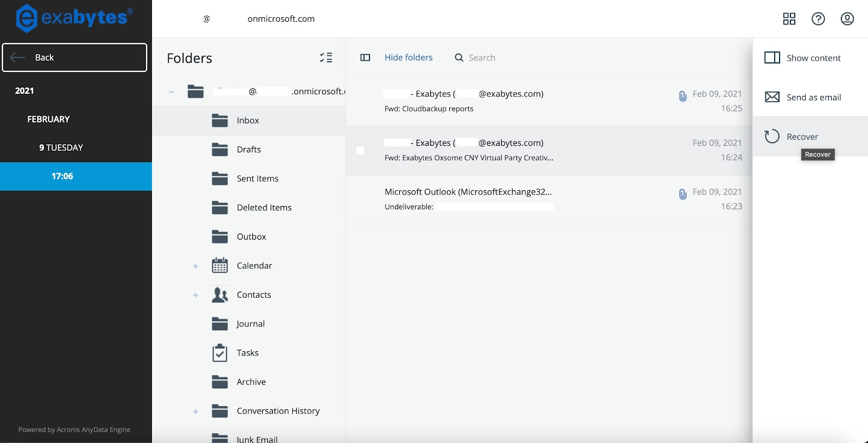This screenshot has height=443, width=868.
Task: Open the user account icon
Action: (847, 19)
